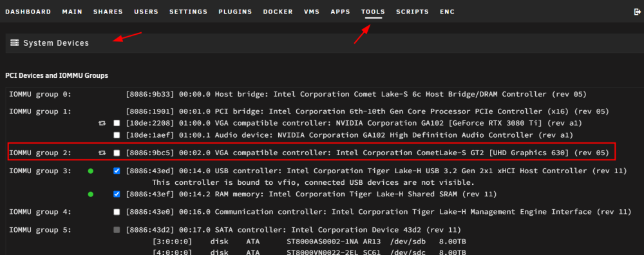Uncheck the USB 3.2 xHCI Host Controller checkbox

point(117,171)
